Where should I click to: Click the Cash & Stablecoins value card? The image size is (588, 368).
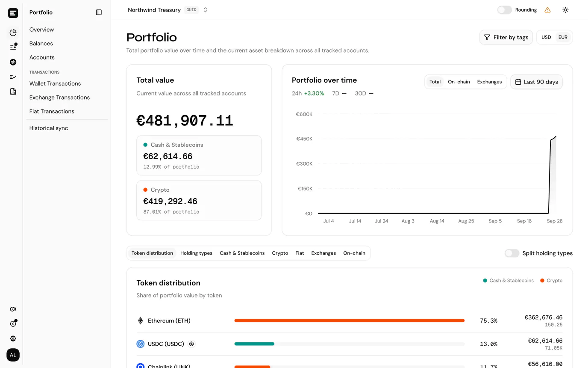click(x=199, y=155)
